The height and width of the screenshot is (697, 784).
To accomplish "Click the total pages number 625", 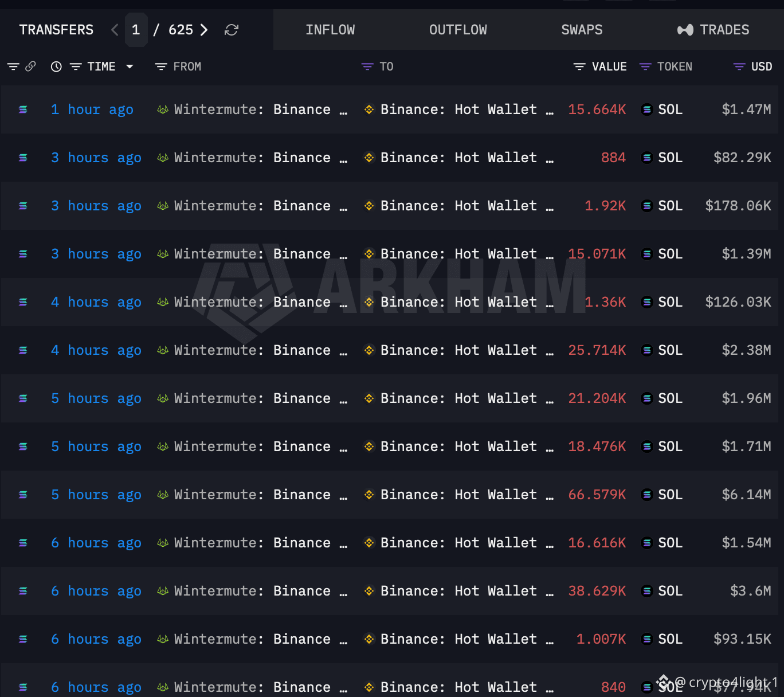I will pos(181,30).
